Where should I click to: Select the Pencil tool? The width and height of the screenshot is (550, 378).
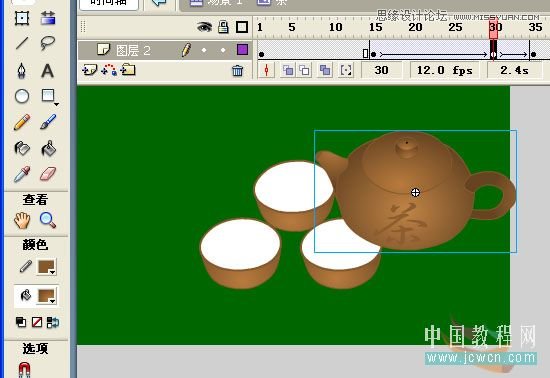[x=22, y=122]
